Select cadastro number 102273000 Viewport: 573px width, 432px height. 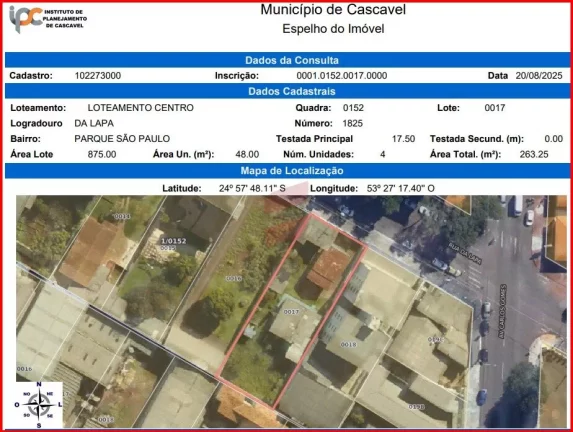[x=98, y=76]
